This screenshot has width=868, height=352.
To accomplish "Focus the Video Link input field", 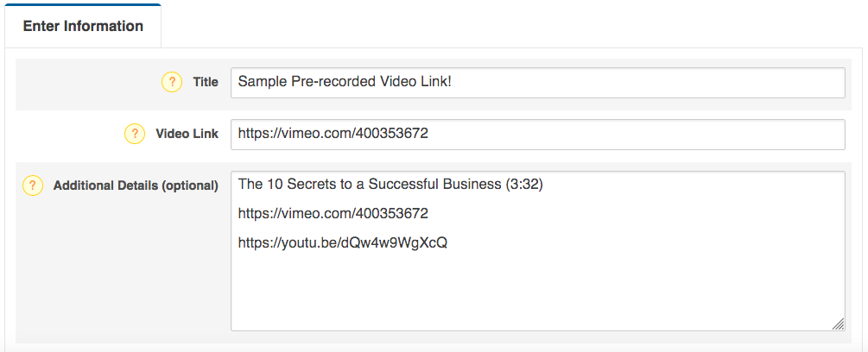I will 538,135.
